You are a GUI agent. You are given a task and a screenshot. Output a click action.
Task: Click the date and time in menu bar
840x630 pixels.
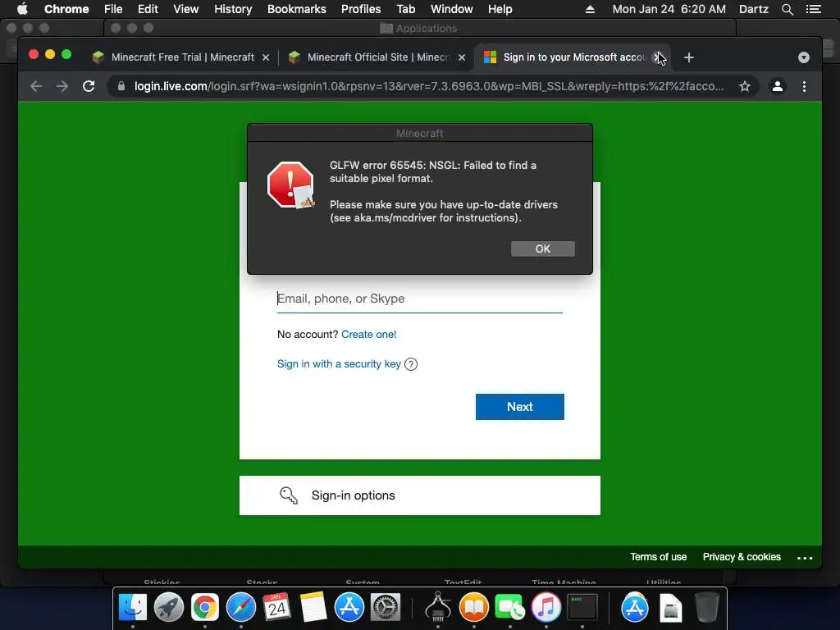(669, 9)
